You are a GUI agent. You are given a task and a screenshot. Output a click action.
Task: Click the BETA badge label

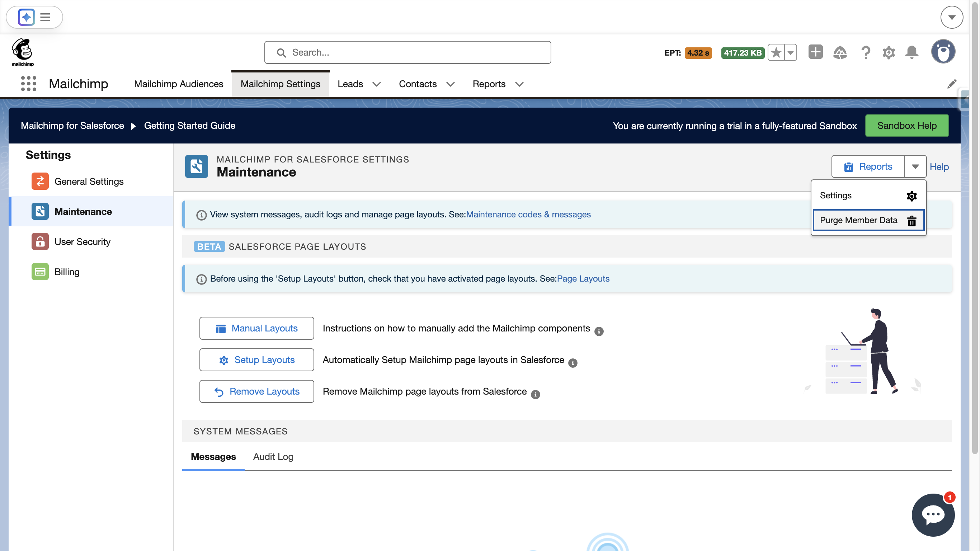(209, 246)
